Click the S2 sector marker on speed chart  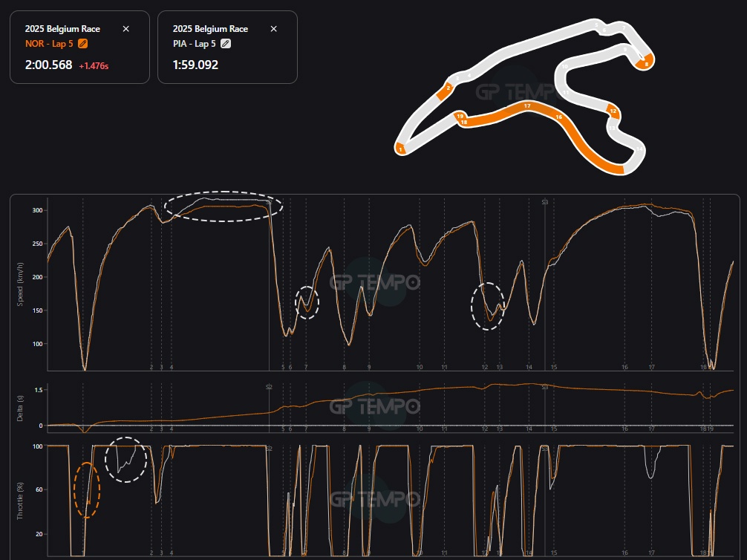(269, 202)
